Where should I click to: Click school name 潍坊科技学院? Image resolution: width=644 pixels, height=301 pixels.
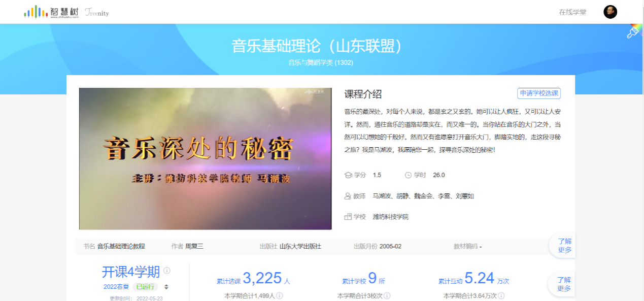click(390, 217)
